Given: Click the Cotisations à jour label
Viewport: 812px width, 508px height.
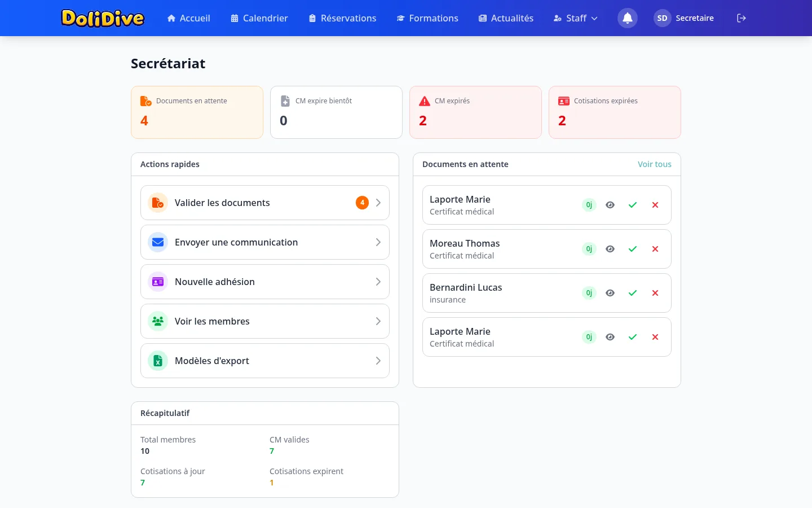Looking at the screenshot, I should pyautogui.click(x=173, y=471).
